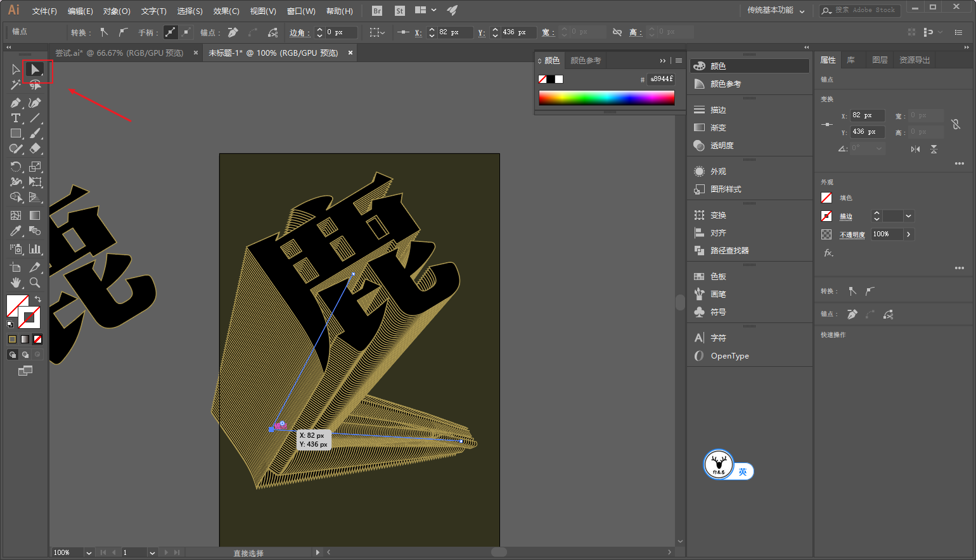This screenshot has height=560, width=976.
Task: Click the 不透明度 link in properties
Action: [x=852, y=234]
